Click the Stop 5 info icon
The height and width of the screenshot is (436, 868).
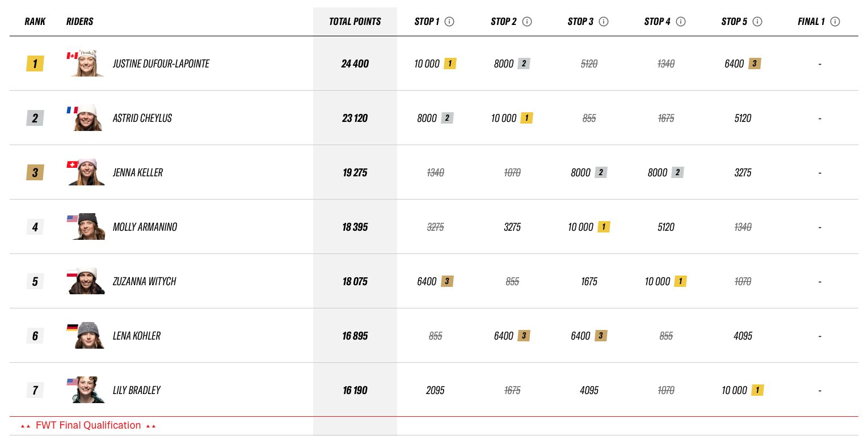tap(757, 22)
